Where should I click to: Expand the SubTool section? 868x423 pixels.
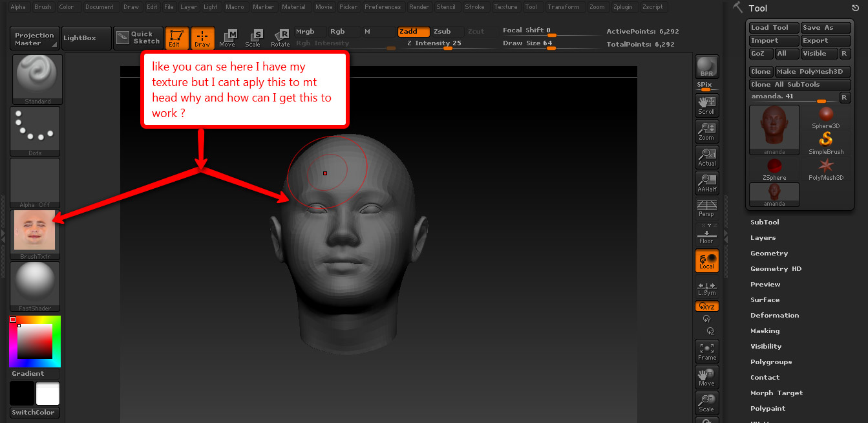click(765, 222)
